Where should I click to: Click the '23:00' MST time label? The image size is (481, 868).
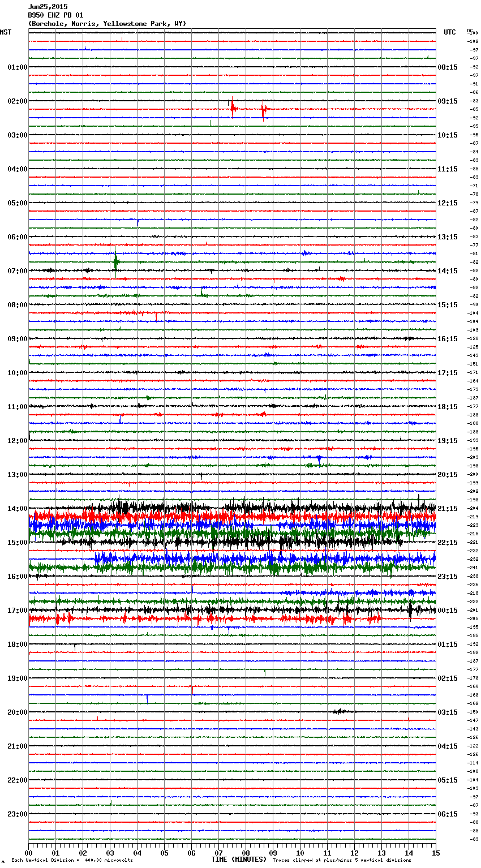tap(18, 814)
